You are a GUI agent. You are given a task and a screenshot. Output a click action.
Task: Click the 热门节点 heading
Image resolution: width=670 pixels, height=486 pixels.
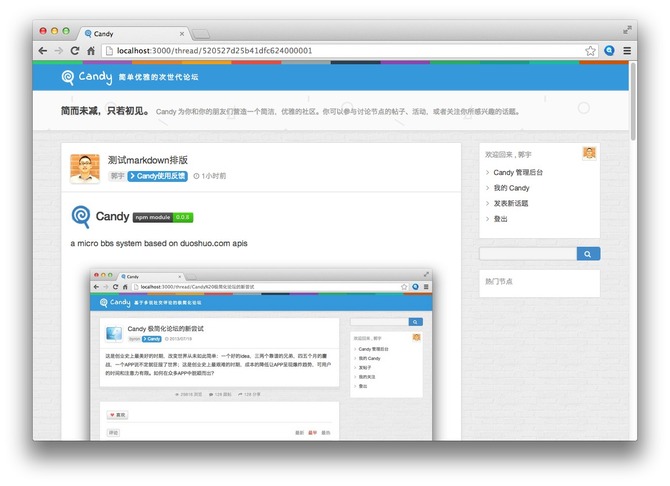point(499,281)
